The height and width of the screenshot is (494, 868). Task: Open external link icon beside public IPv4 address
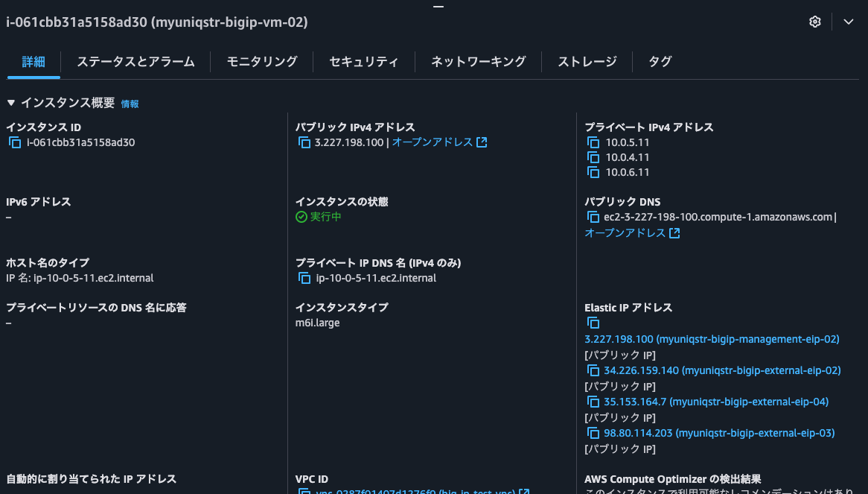point(482,142)
